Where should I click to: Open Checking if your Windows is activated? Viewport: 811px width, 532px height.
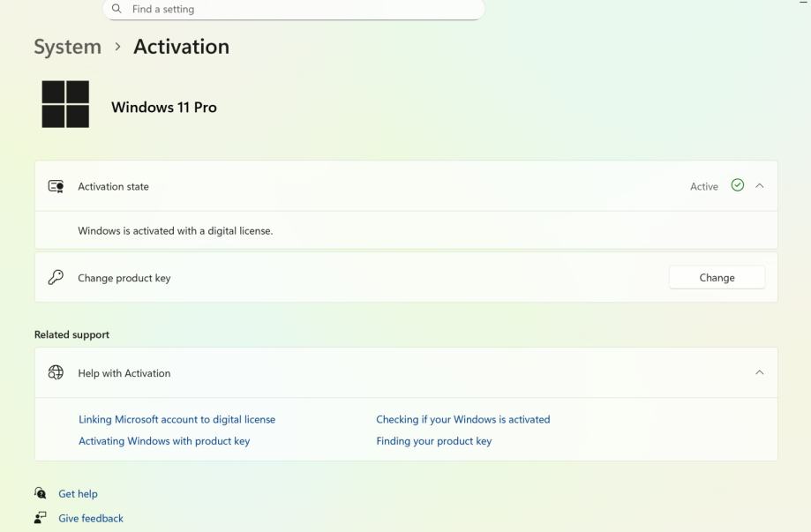click(x=462, y=419)
